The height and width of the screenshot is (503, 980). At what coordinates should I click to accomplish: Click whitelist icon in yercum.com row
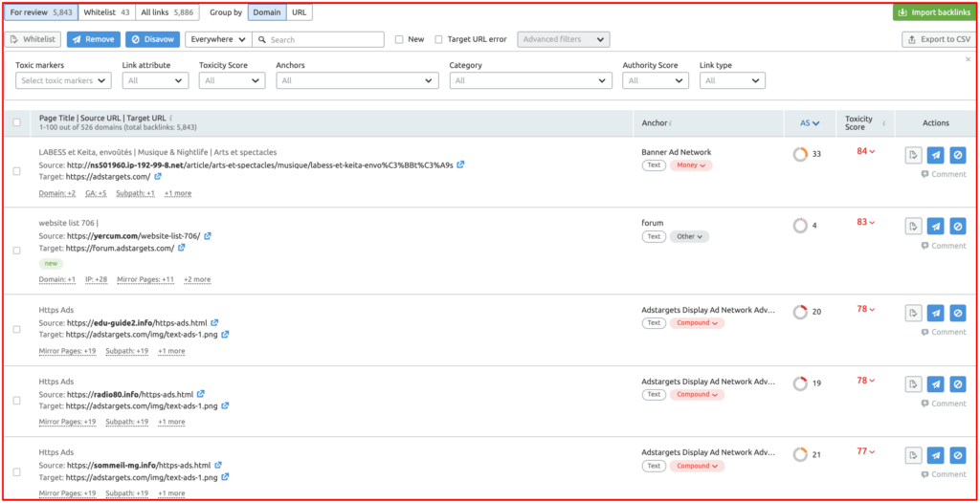click(x=914, y=226)
